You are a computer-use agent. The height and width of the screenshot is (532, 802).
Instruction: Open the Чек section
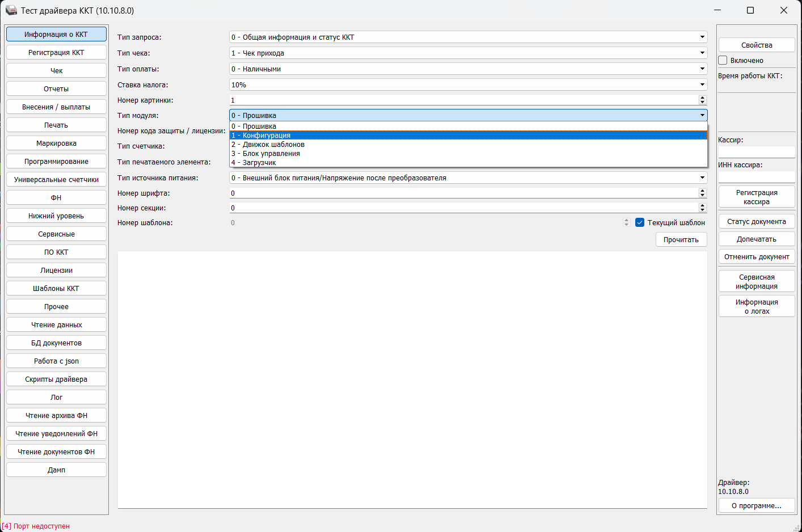click(x=56, y=70)
